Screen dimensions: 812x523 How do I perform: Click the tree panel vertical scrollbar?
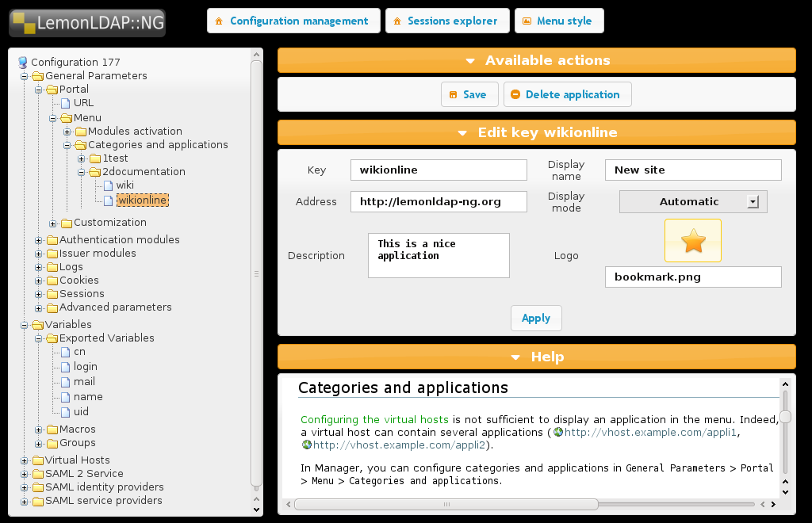pos(256,273)
